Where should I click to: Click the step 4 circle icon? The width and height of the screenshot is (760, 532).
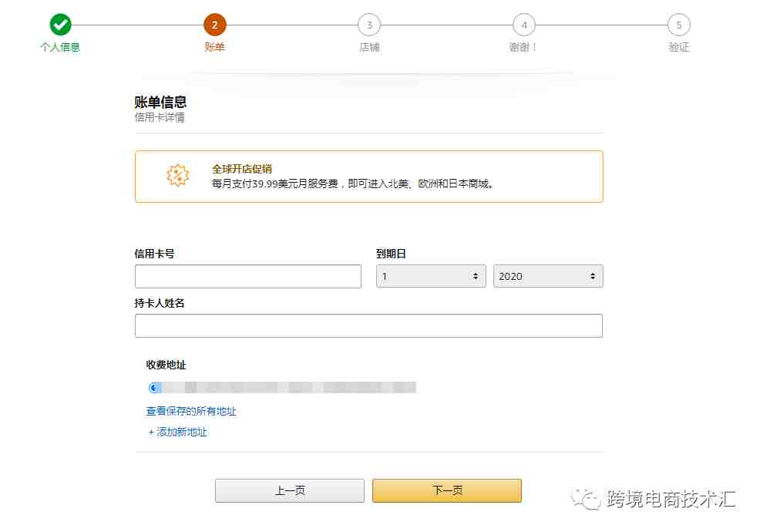pos(524,25)
